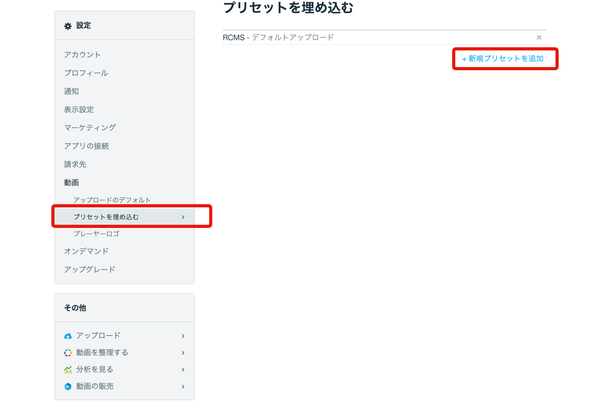
Task: Go to アップグレード page
Action: pos(90,270)
